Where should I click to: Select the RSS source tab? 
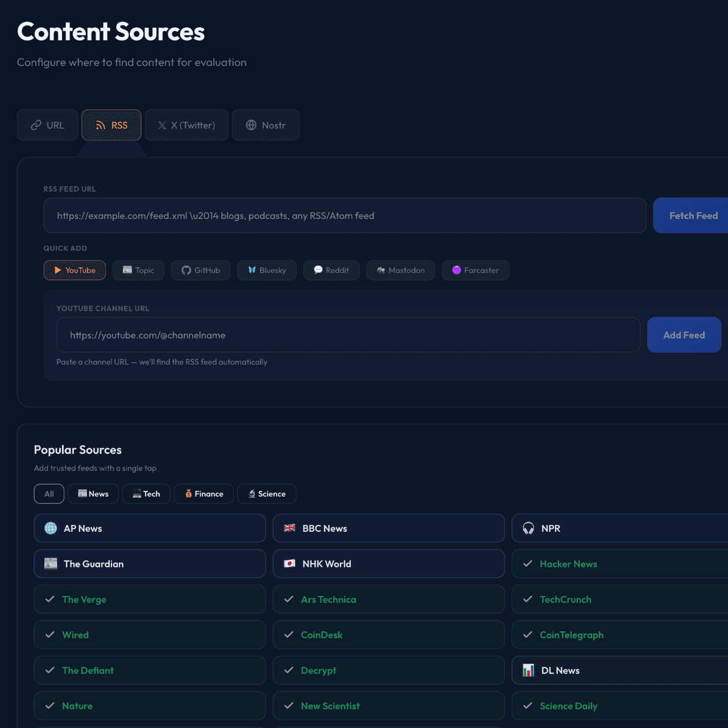[x=111, y=125]
